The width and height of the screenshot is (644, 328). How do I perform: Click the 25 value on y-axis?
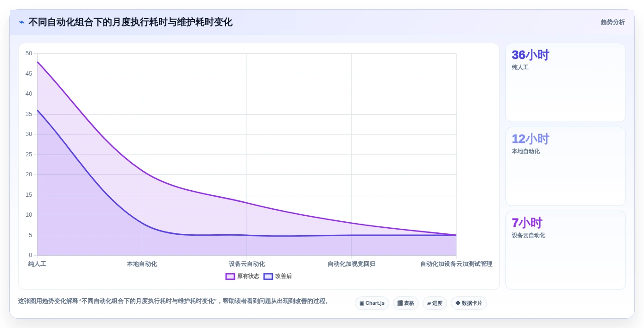tap(29, 154)
